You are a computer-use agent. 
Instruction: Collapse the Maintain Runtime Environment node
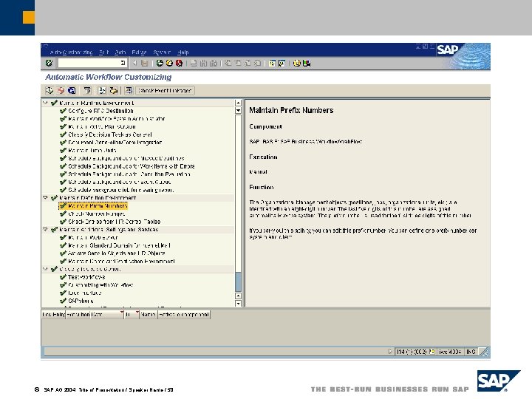coord(45,103)
